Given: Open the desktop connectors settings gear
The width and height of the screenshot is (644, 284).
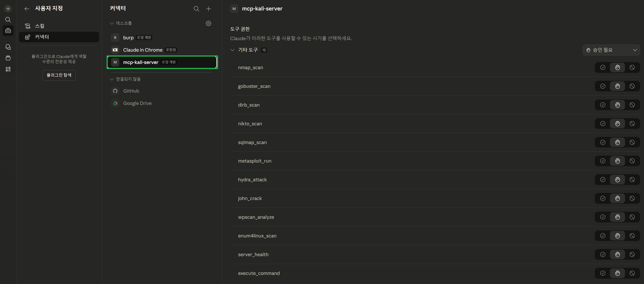Looking at the screenshot, I should coord(208,23).
